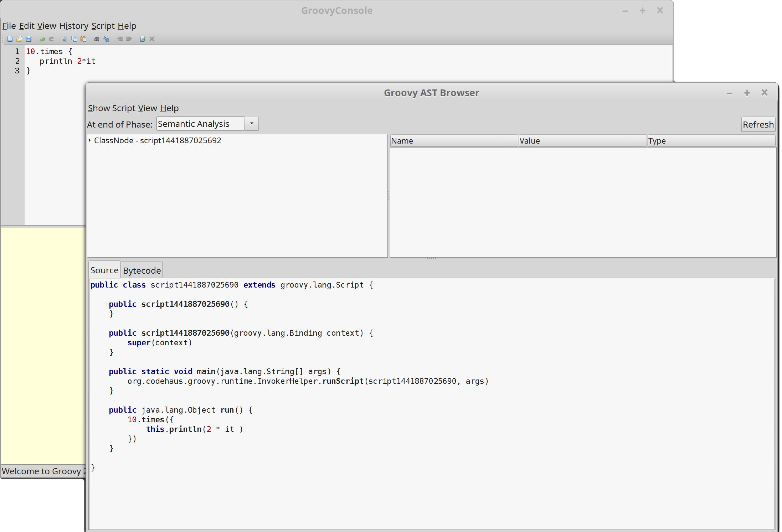Undo the last edit
Screen dimensions: 782x532
point(42,39)
